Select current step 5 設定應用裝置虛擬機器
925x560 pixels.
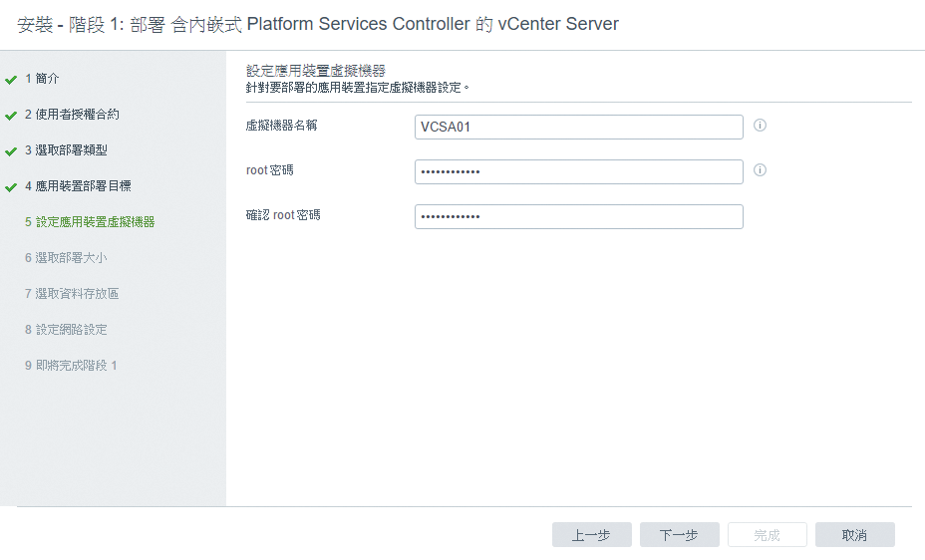[x=90, y=222]
